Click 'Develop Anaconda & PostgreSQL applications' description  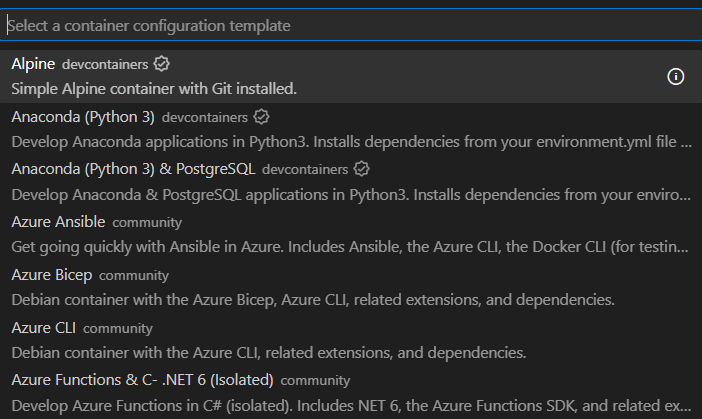pyautogui.click(x=351, y=195)
